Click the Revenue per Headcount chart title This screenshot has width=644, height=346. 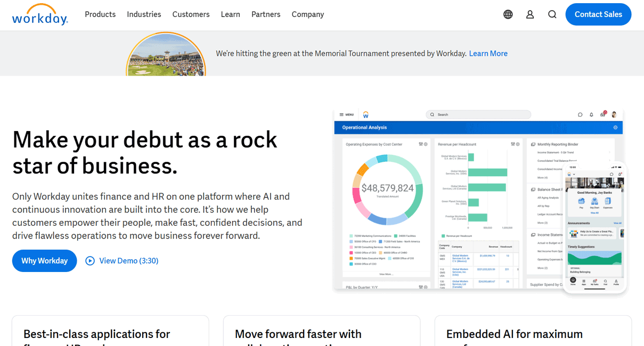click(457, 144)
